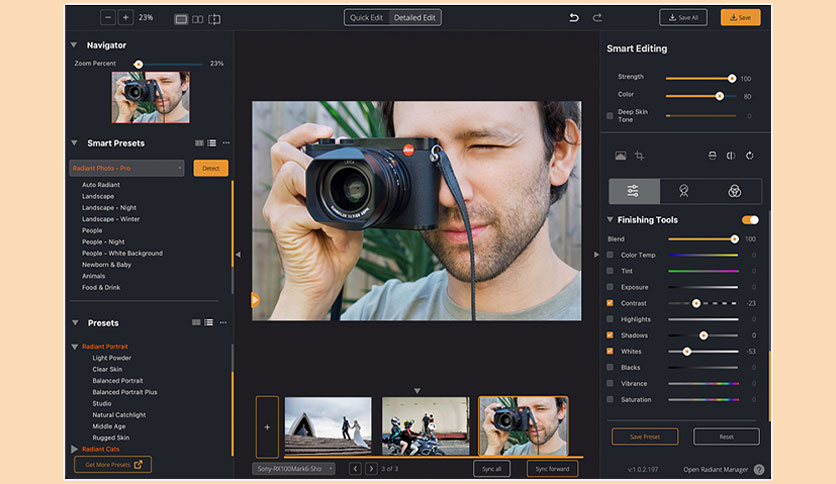The width and height of the screenshot is (836, 484).
Task: Collapse the left panel with arrow
Action: [238, 255]
